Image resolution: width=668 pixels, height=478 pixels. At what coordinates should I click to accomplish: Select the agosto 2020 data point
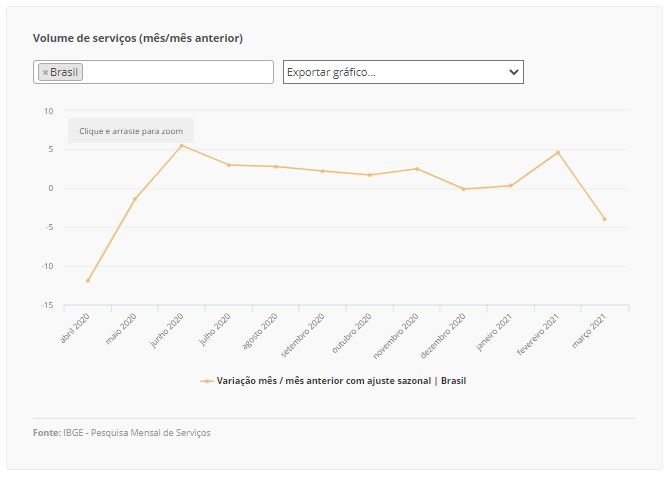[x=276, y=167]
